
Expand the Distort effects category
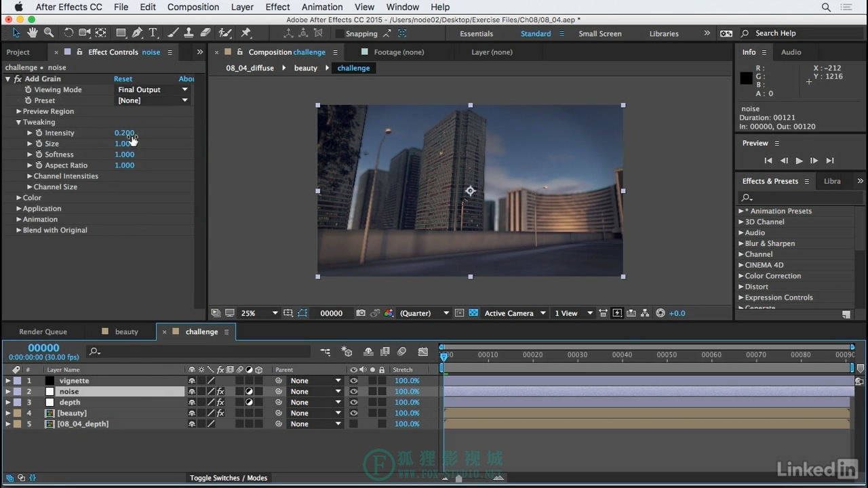(x=741, y=287)
